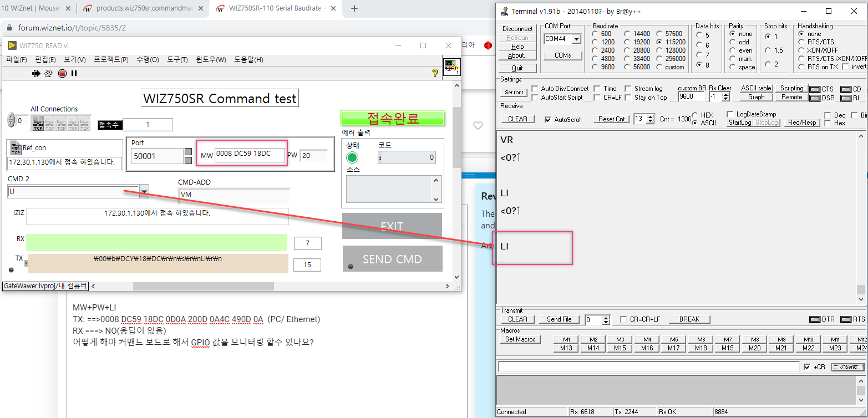This screenshot has height=418, width=868.
Task: Open the COM44 port dropdown
Action: point(576,39)
